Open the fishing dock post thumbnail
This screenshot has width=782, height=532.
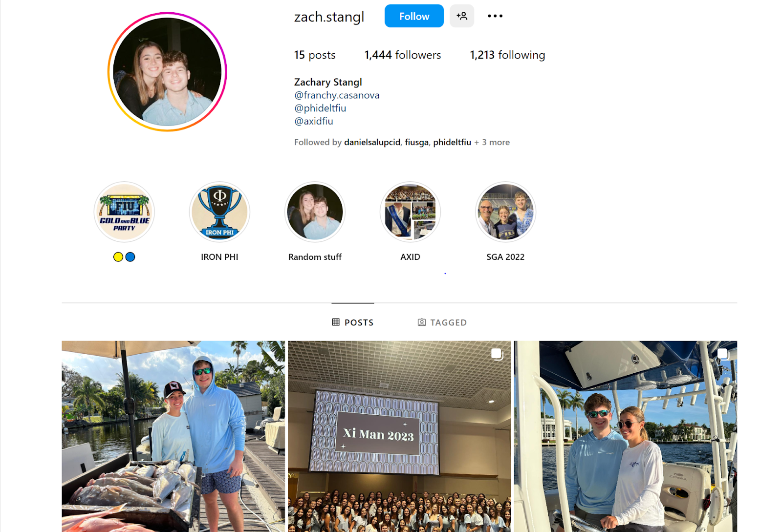tap(173, 436)
